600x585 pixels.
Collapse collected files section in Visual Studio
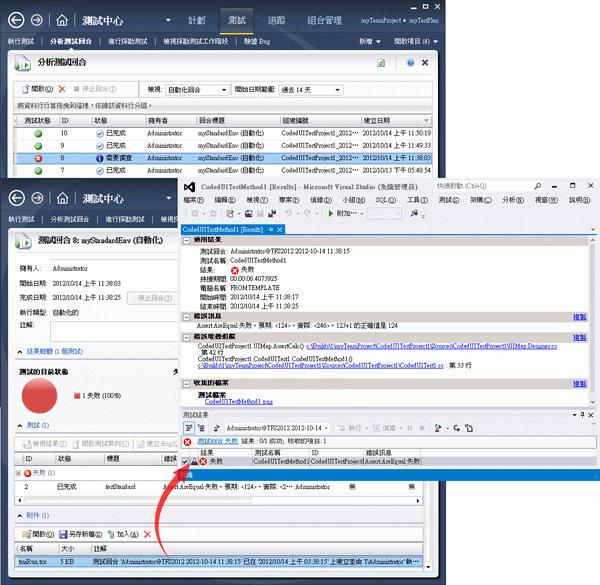tap(186, 383)
